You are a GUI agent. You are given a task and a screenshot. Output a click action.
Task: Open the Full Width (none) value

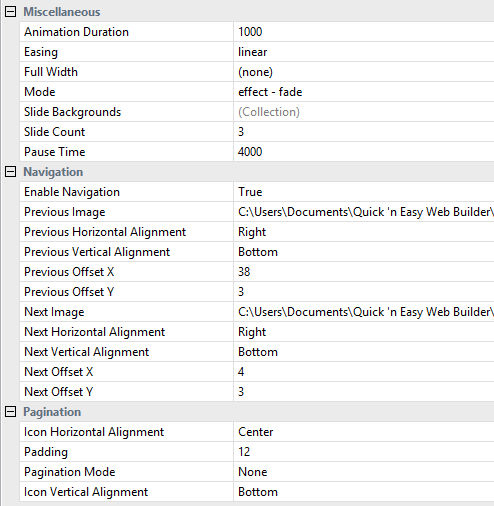tap(364, 72)
